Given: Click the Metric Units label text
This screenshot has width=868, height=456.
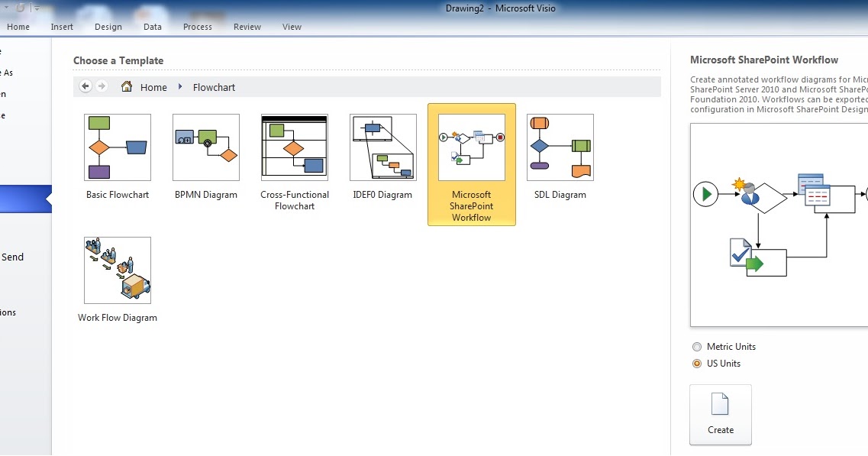Looking at the screenshot, I should 731,347.
